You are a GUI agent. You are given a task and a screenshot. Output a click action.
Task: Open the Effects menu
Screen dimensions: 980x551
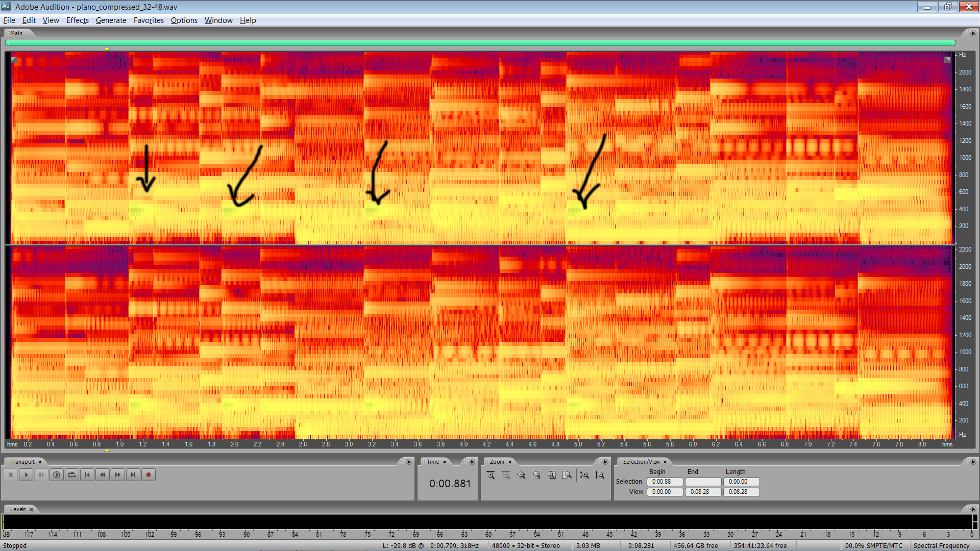[77, 20]
